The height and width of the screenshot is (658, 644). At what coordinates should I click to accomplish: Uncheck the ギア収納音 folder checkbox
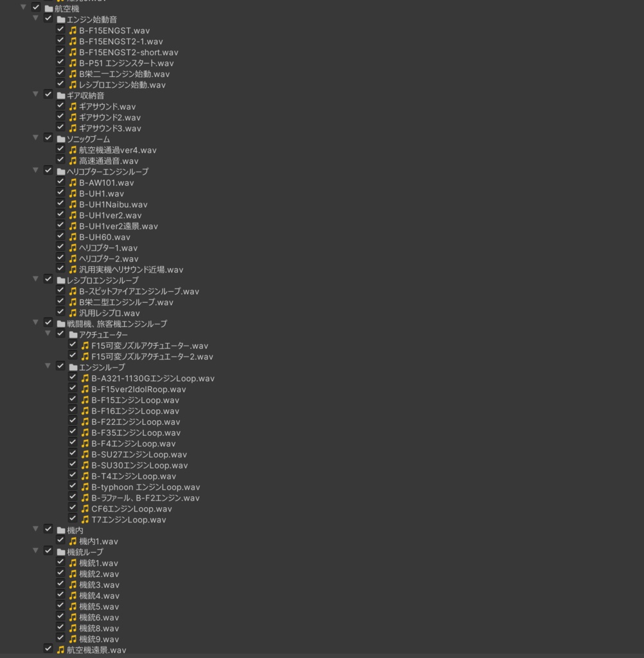pyautogui.click(x=48, y=94)
